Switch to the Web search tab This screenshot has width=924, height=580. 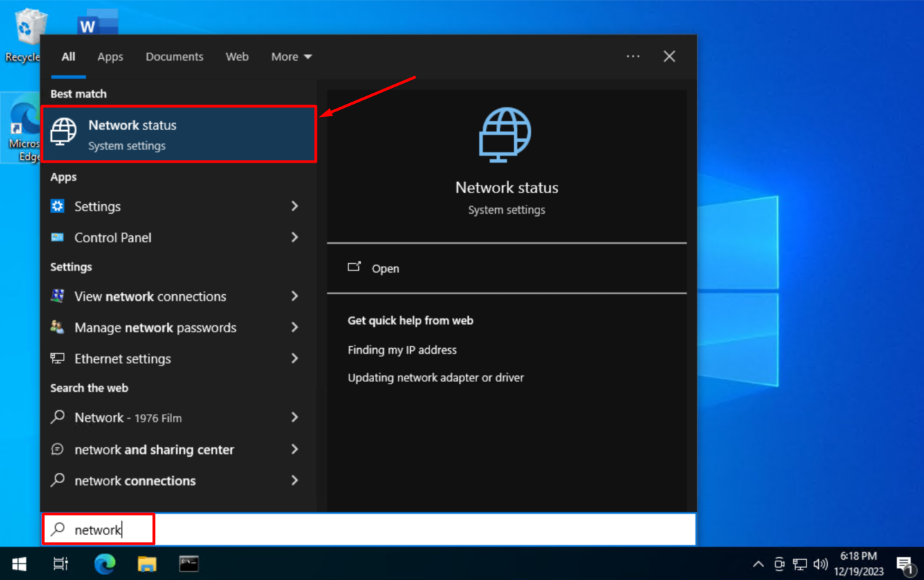click(x=237, y=57)
